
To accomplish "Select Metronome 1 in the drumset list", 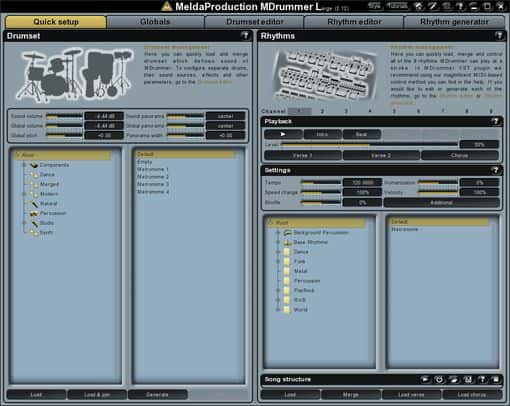I will pos(153,169).
